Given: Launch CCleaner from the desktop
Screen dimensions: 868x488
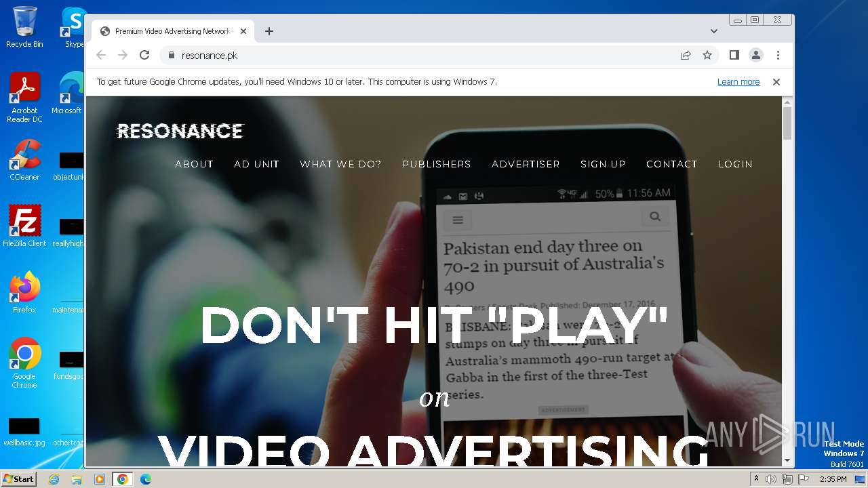Looking at the screenshot, I should click(x=24, y=160).
